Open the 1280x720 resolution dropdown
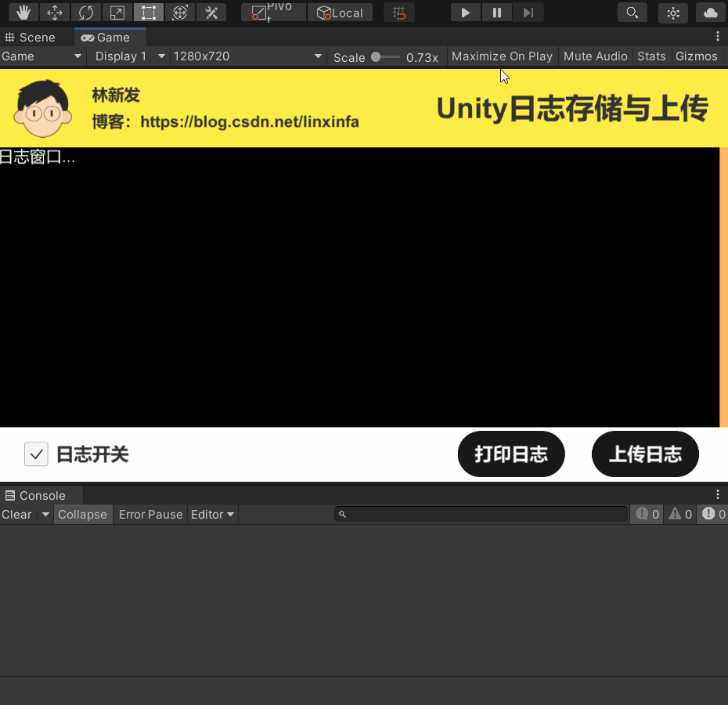 [x=247, y=56]
